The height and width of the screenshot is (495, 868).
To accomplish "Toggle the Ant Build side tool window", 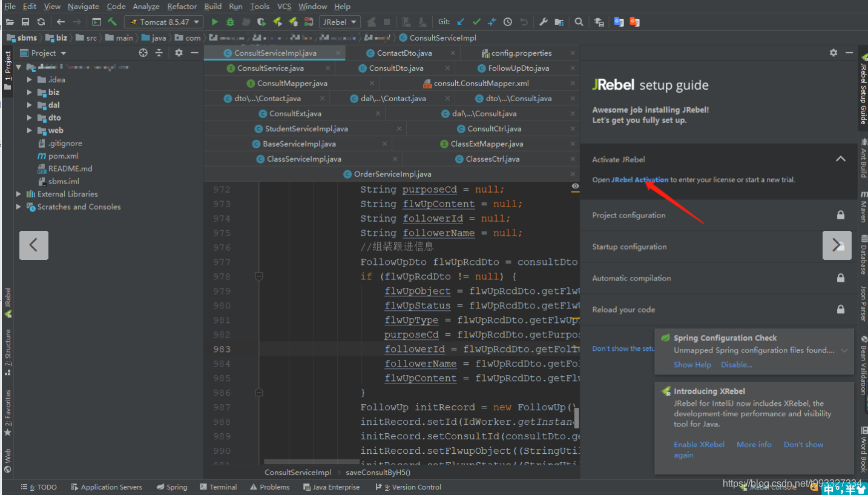I will pyautogui.click(x=863, y=158).
